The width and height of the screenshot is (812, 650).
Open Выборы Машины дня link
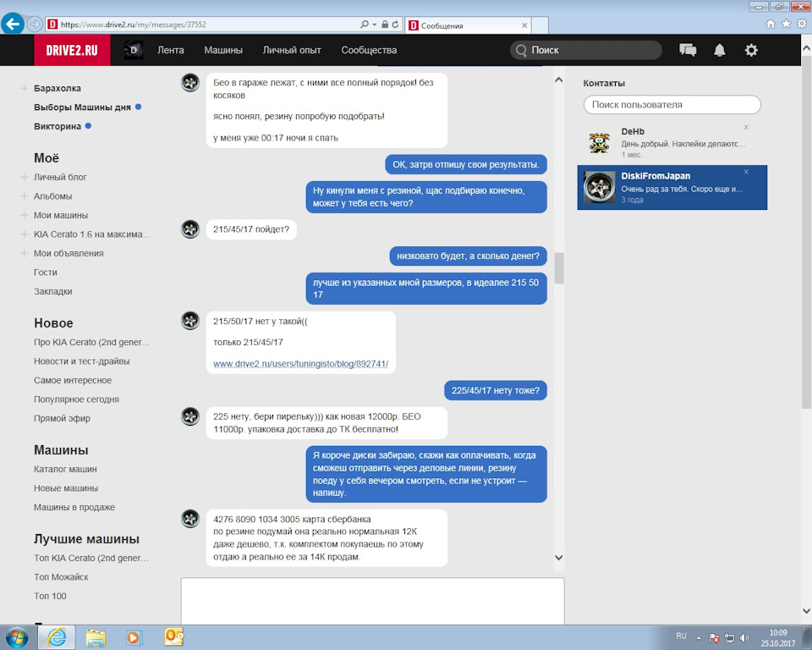[x=82, y=107]
